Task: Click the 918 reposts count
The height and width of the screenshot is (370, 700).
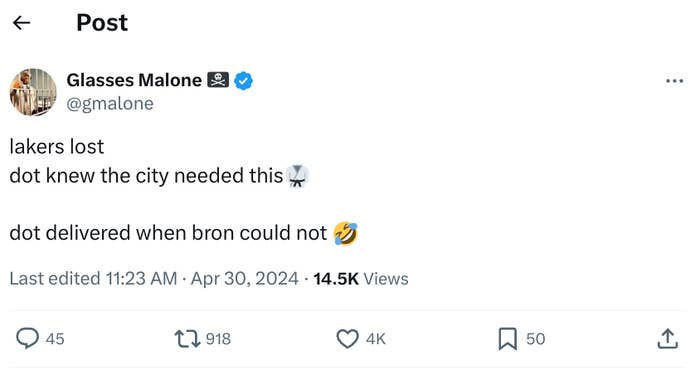Action: pos(218,339)
